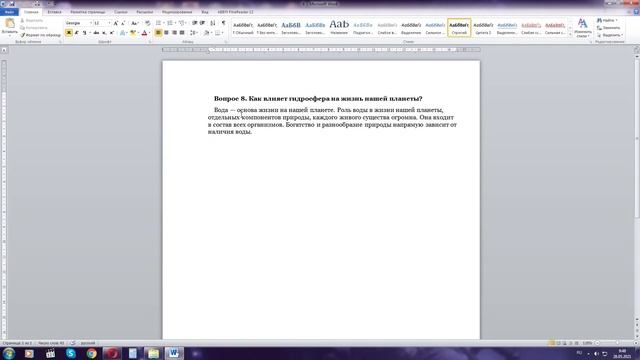Image resolution: width=640 pixels, height=360 pixels.
Task: Select Justify paragraph alignment
Action: tap(182, 33)
